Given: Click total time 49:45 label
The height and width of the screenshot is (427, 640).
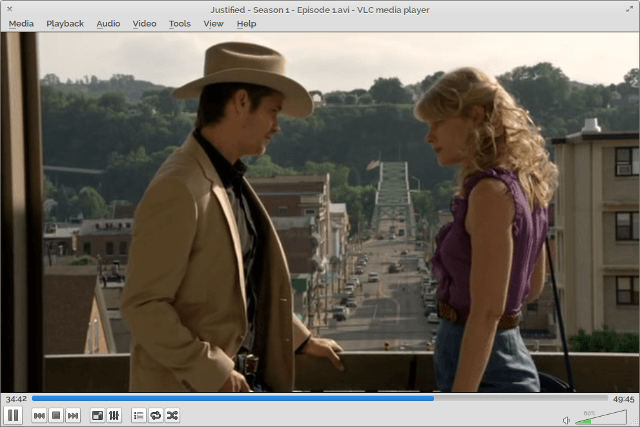Looking at the screenshot, I should coord(624,399).
